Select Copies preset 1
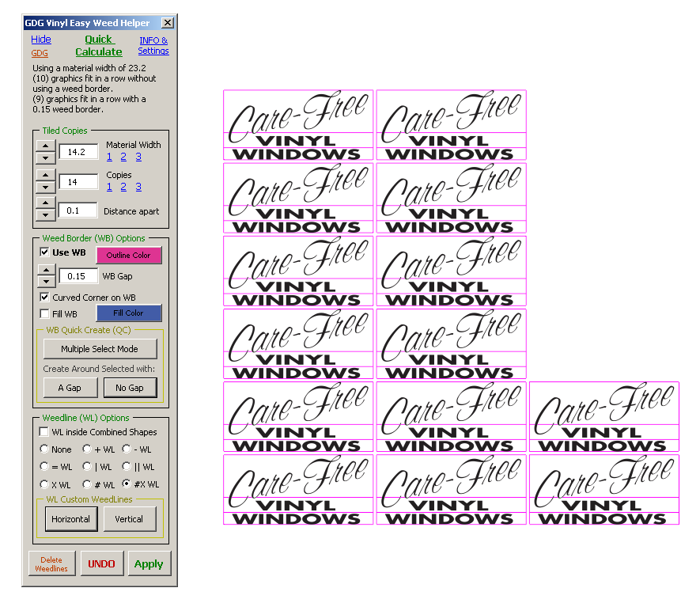Viewport: 700px width, 603px height. 109,187
